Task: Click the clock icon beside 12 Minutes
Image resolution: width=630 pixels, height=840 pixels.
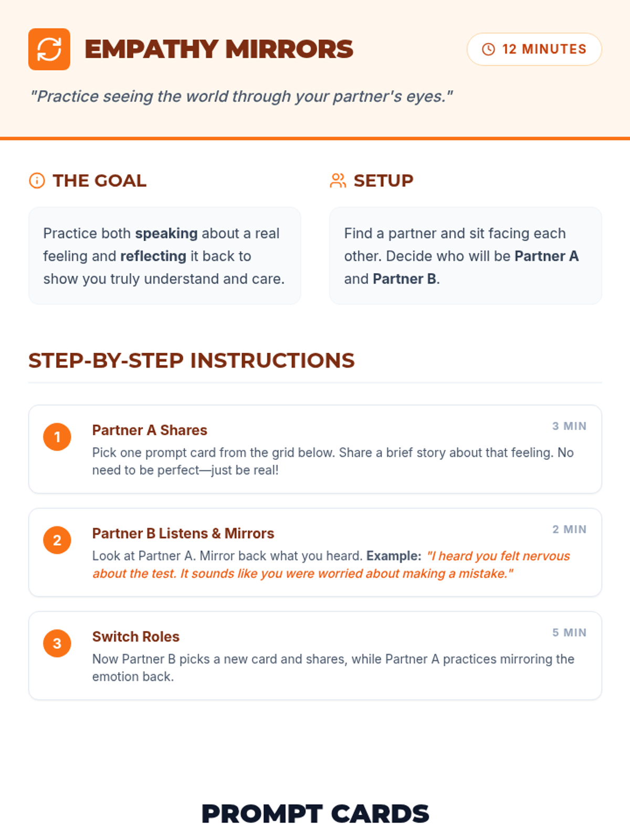Action: [488, 49]
